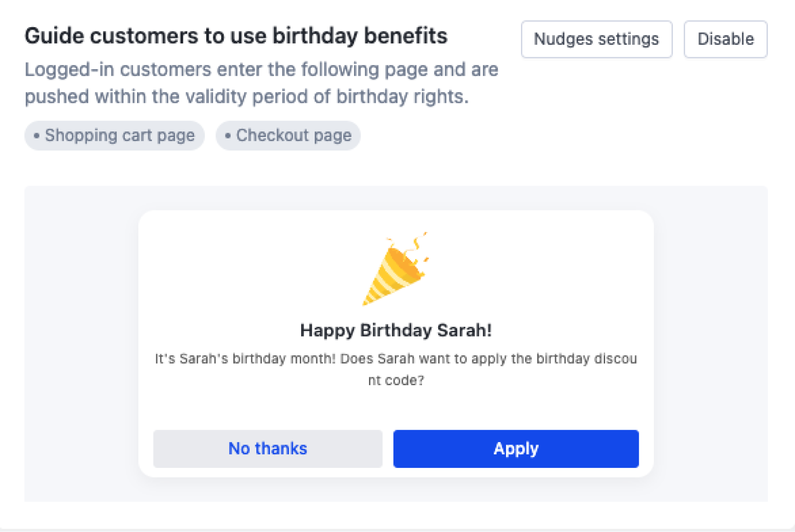Click the bullet dot before Shopping cart page

36,136
